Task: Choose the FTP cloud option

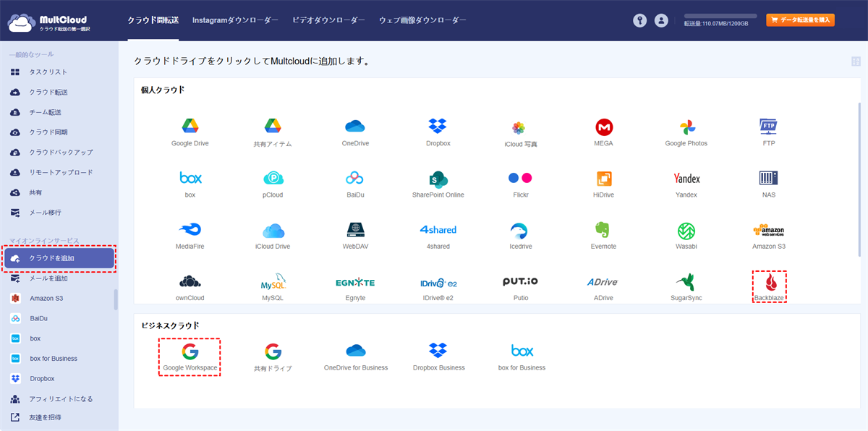Action: pos(768,127)
